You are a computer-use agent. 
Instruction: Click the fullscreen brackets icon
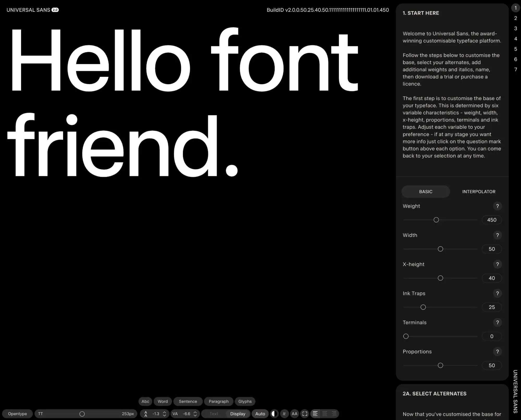tap(305, 414)
